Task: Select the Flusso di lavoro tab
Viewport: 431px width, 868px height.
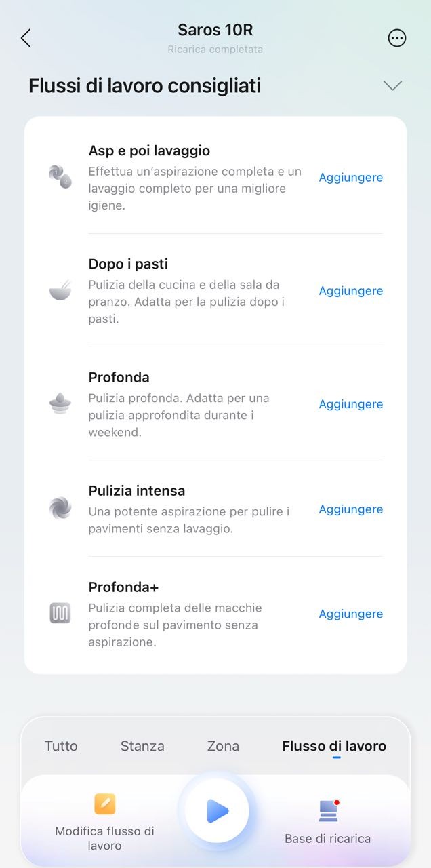Action: pos(334,746)
